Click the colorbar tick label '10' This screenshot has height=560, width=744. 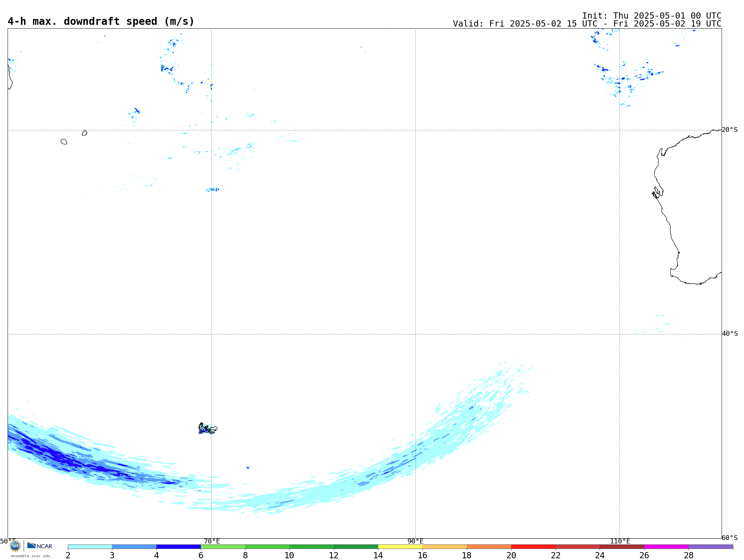pos(289,556)
